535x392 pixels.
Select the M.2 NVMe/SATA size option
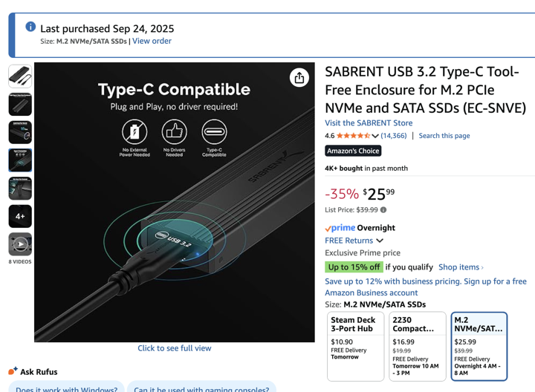tap(479, 345)
